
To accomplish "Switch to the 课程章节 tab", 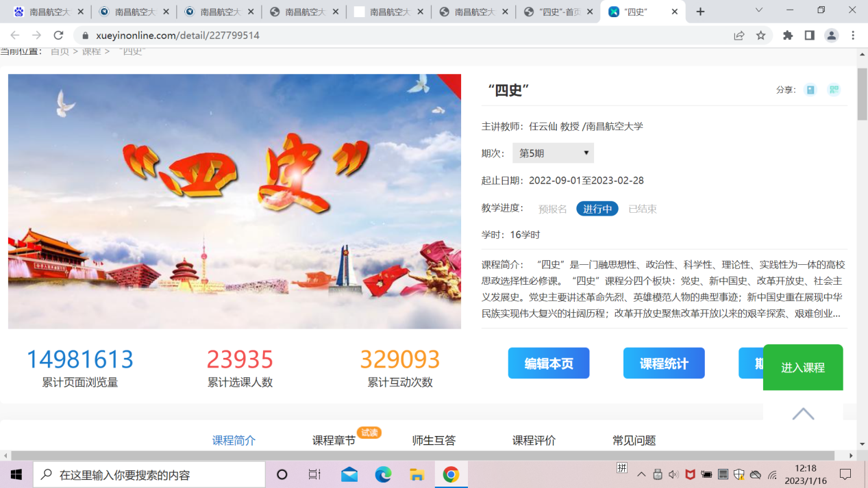I will 334,440.
